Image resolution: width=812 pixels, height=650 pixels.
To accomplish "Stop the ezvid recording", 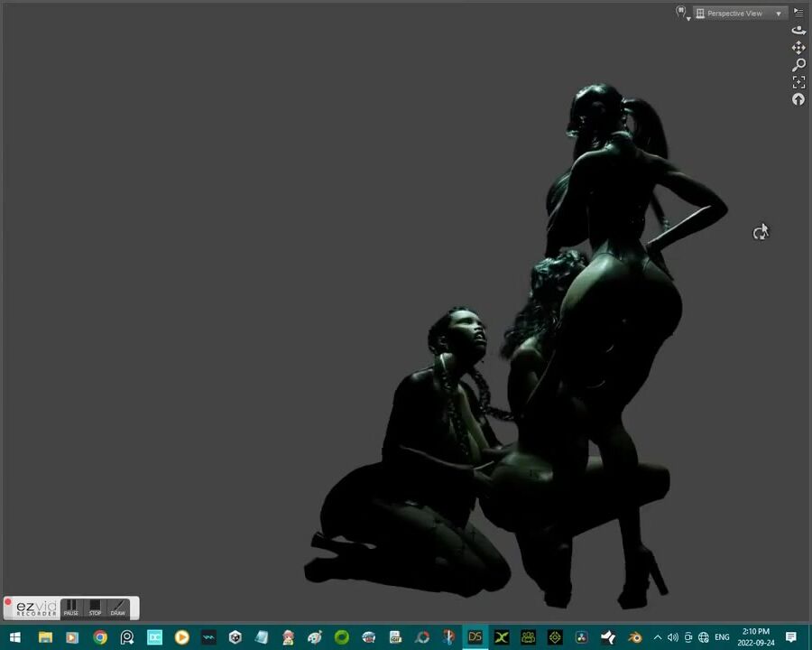I will click(95, 608).
